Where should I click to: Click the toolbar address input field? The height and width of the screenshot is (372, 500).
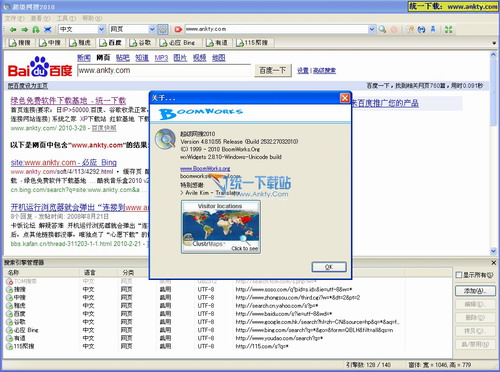[x=276, y=29]
